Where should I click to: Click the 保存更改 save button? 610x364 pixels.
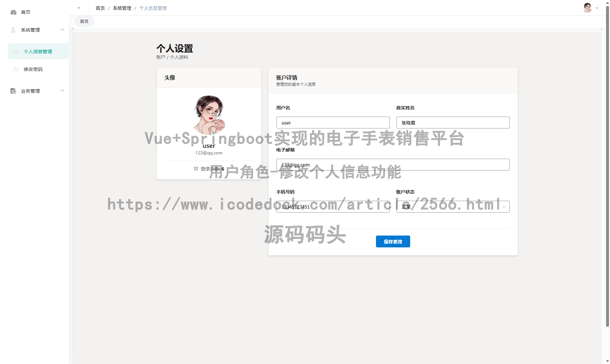click(x=393, y=241)
